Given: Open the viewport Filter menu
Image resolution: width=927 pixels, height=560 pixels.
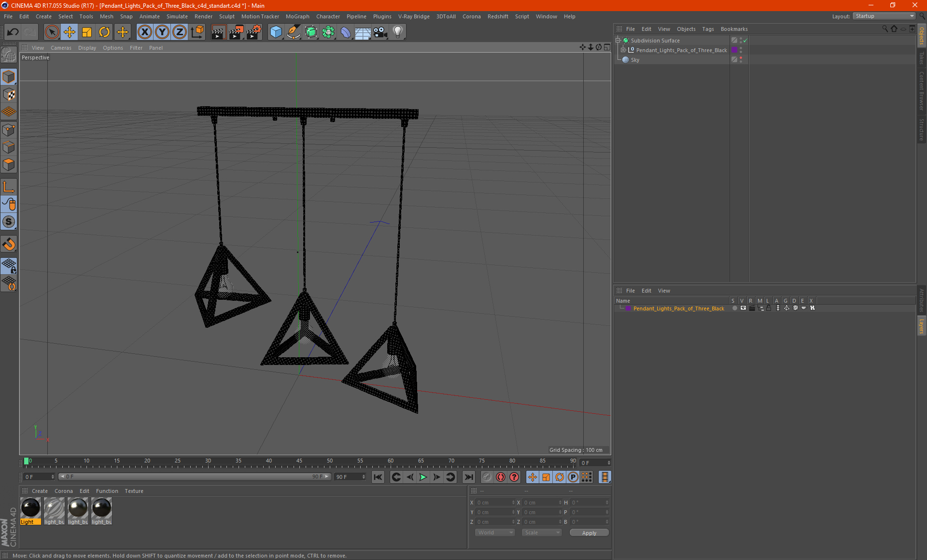Looking at the screenshot, I should [136, 48].
